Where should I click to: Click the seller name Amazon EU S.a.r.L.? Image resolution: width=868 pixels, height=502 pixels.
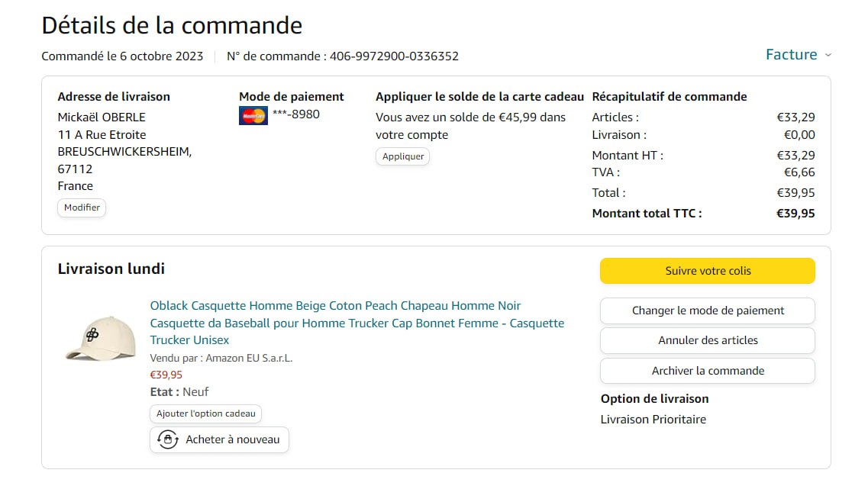pyautogui.click(x=249, y=358)
